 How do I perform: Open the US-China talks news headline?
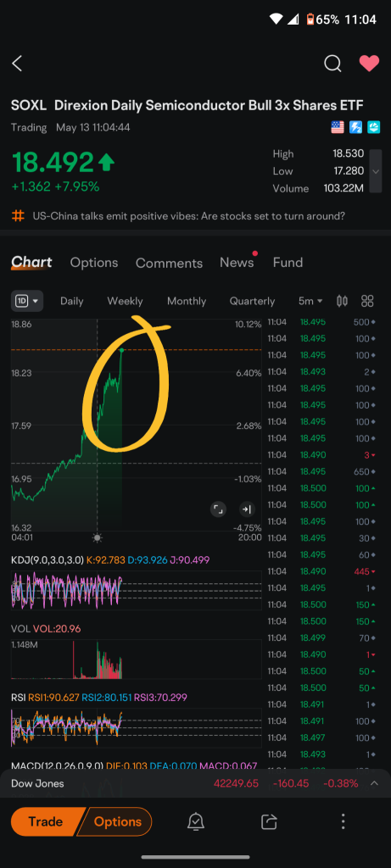click(189, 216)
